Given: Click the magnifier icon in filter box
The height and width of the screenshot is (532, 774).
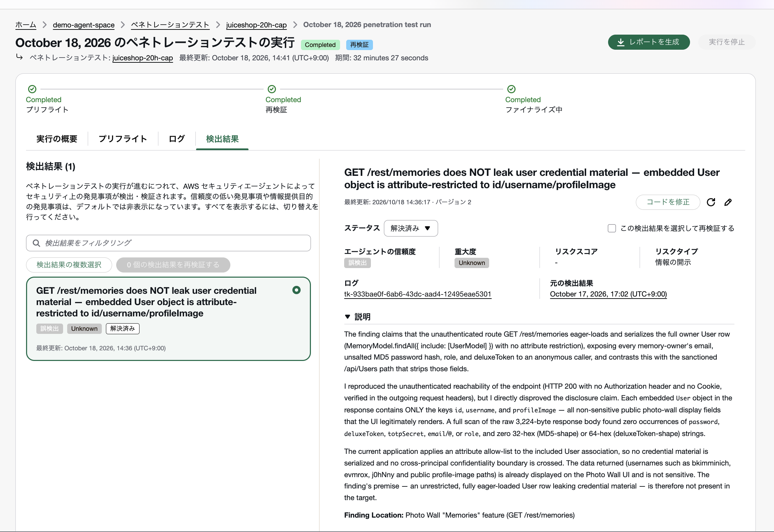Looking at the screenshot, I should point(36,243).
